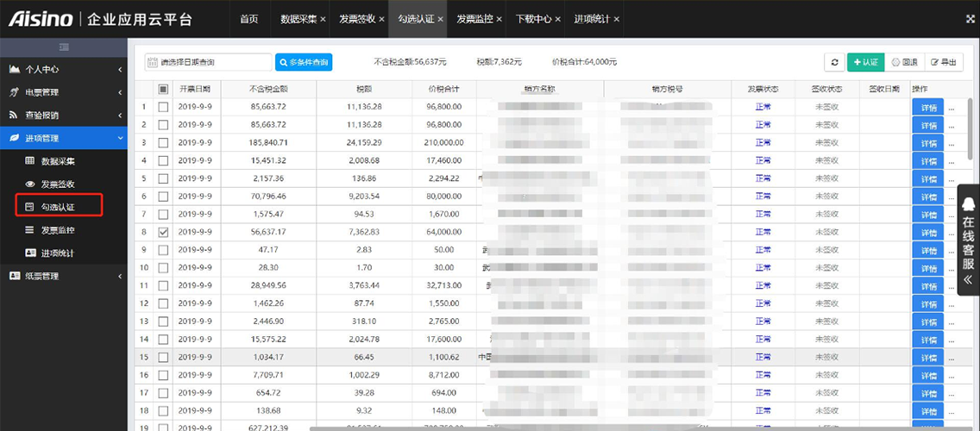Image resolution: width=980 pixels, height=431 pixels.
Task: Click the green 认证 button
Action: 865,62
